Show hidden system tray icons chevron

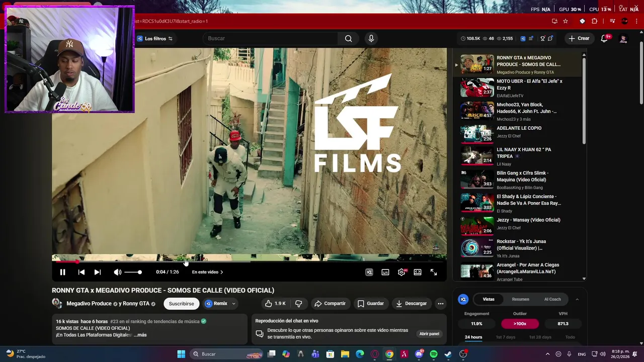click(x=547, y=354)
